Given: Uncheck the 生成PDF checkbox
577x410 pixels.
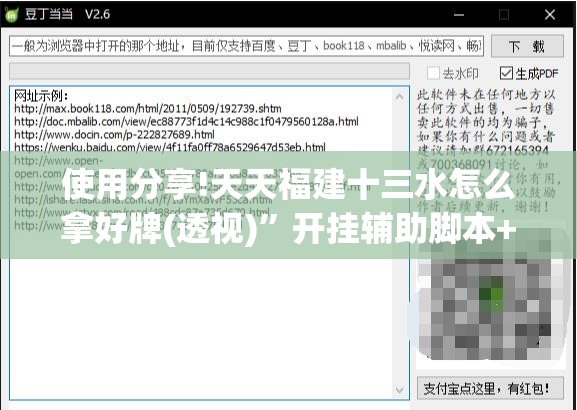Looking at the screenshot, I should click(x=506, y=73).
